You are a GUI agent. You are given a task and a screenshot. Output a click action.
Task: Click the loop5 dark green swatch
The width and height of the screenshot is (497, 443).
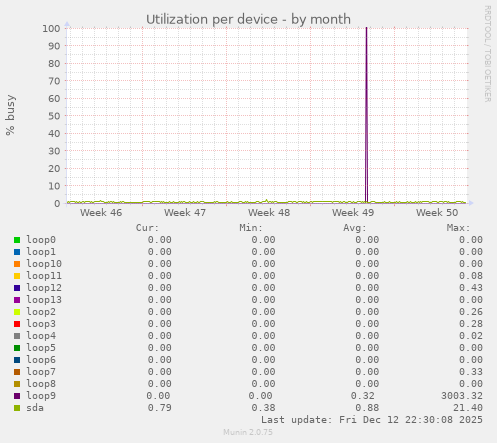point(17,348)
